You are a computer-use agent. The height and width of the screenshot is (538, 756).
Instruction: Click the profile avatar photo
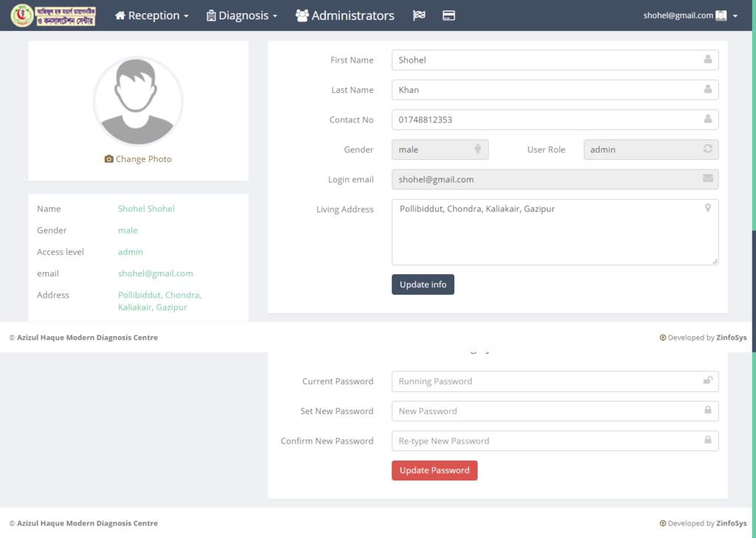click(x=138, y=102)
